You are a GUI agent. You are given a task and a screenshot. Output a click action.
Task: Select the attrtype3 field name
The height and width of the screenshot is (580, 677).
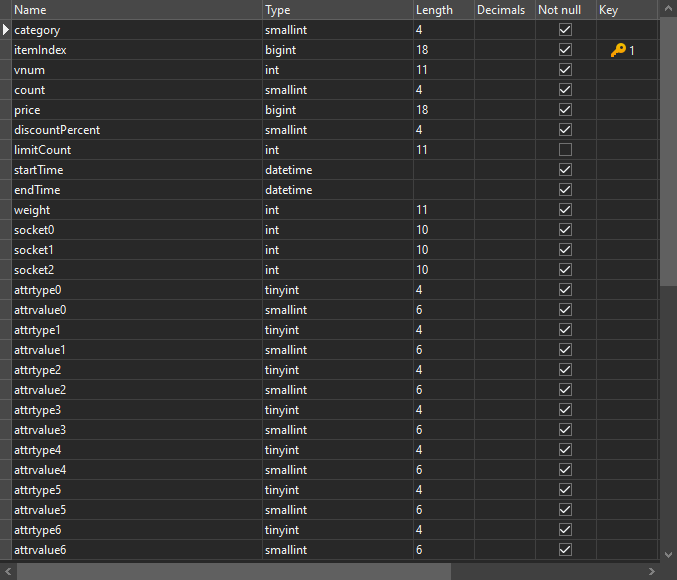coord(136,410)
